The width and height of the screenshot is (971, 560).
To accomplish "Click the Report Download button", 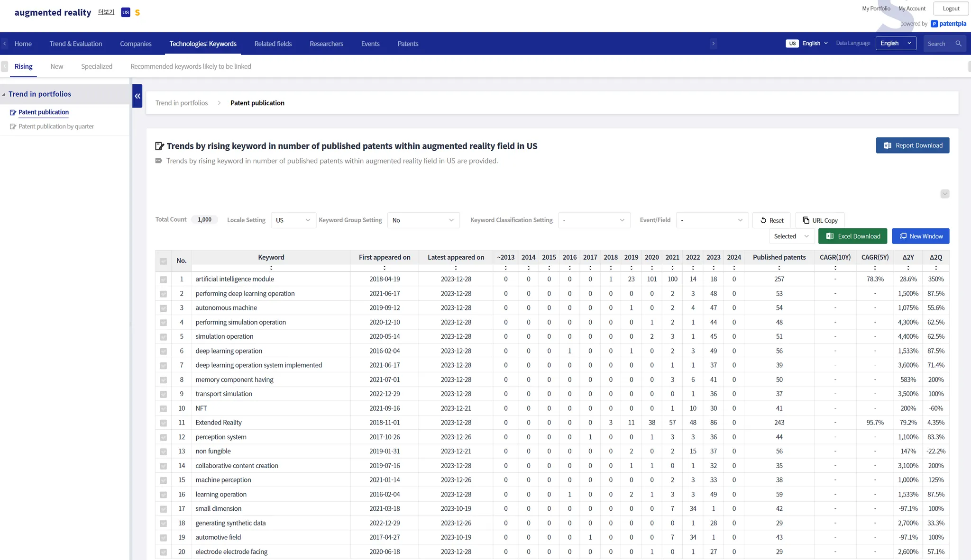I will tap(912, 145).
